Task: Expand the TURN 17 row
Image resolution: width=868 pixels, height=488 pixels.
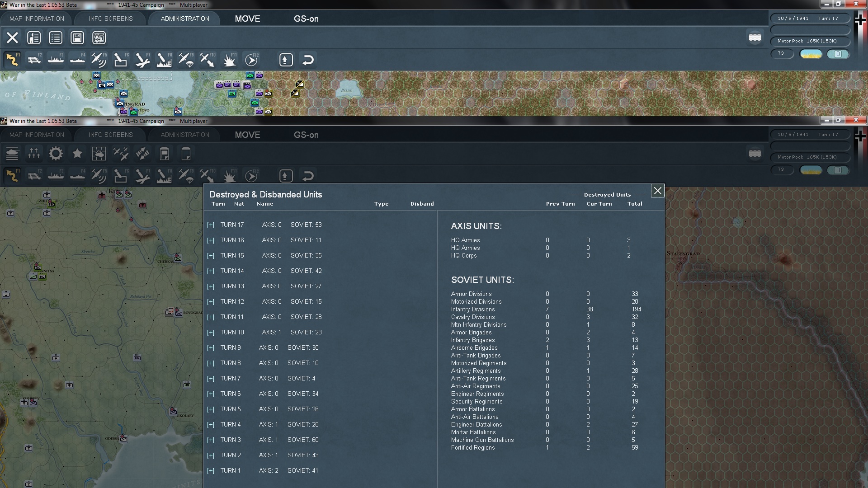Action: pos(211,225)
